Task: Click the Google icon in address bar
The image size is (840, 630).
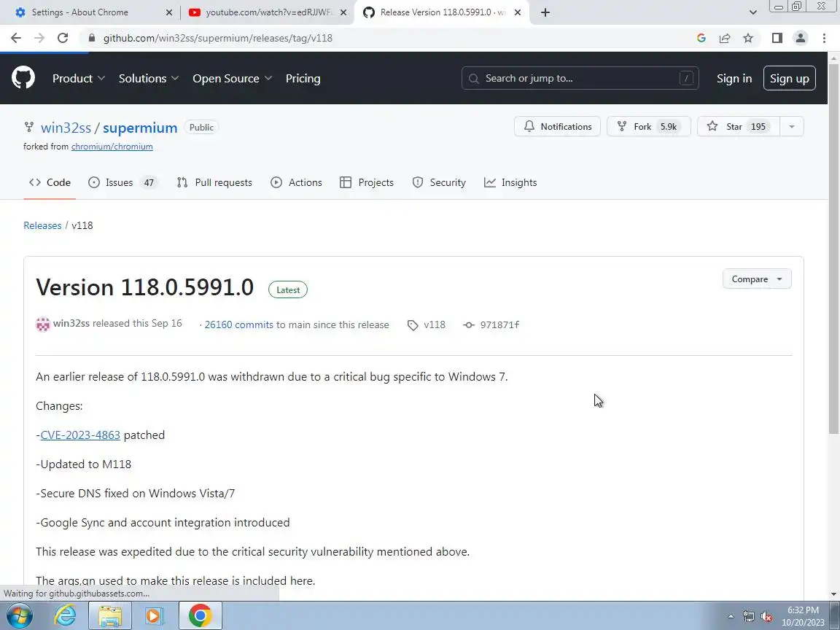Action: pyautogui.click(x=701, y=38)
